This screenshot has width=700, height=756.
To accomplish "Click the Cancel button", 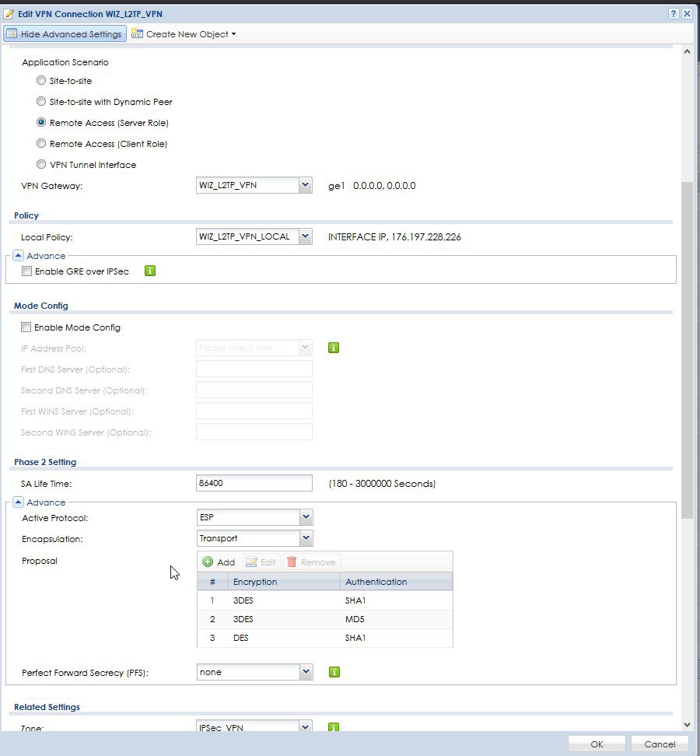I will pos(660,744).
